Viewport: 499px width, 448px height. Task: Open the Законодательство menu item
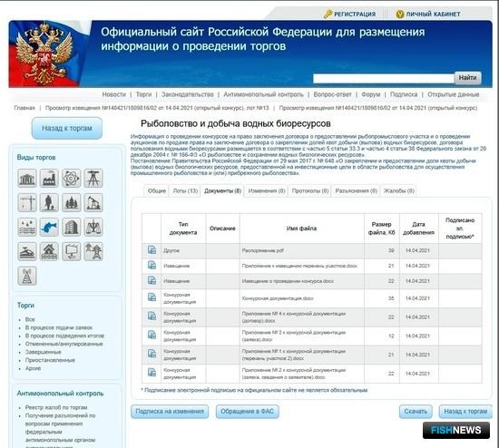188,94
